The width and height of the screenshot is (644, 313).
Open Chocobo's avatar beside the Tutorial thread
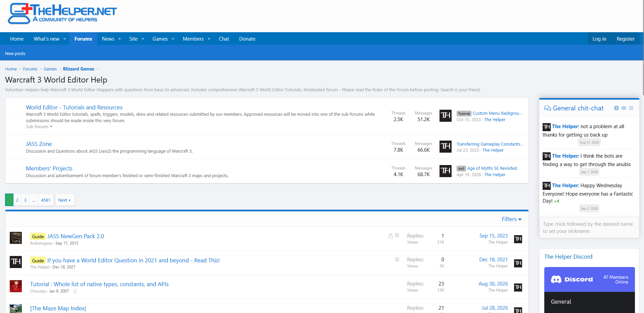coord(16,286)
